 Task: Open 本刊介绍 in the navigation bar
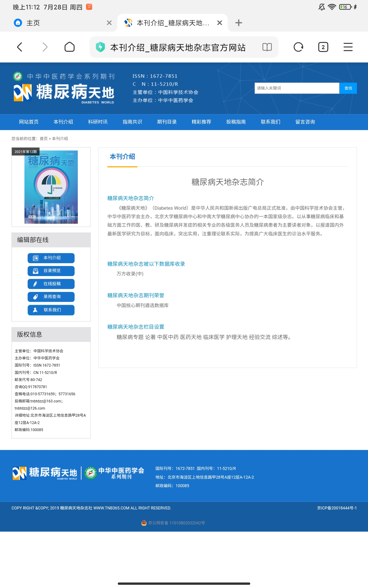[x=63, y=122]
